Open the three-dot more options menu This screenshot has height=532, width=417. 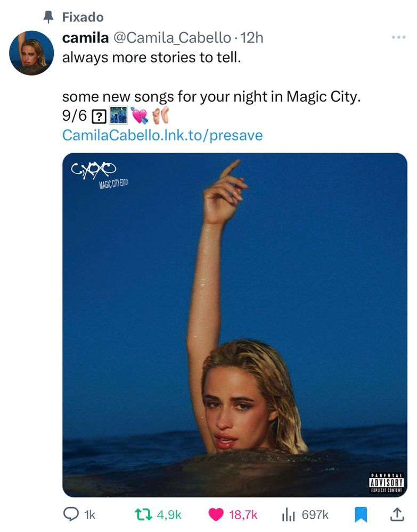[x=398, y=38]
